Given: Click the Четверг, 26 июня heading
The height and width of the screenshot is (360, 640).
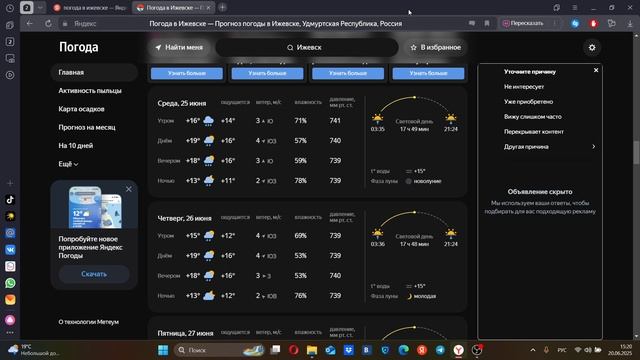Looking at the screenshot, I should (x=184, y=218).
